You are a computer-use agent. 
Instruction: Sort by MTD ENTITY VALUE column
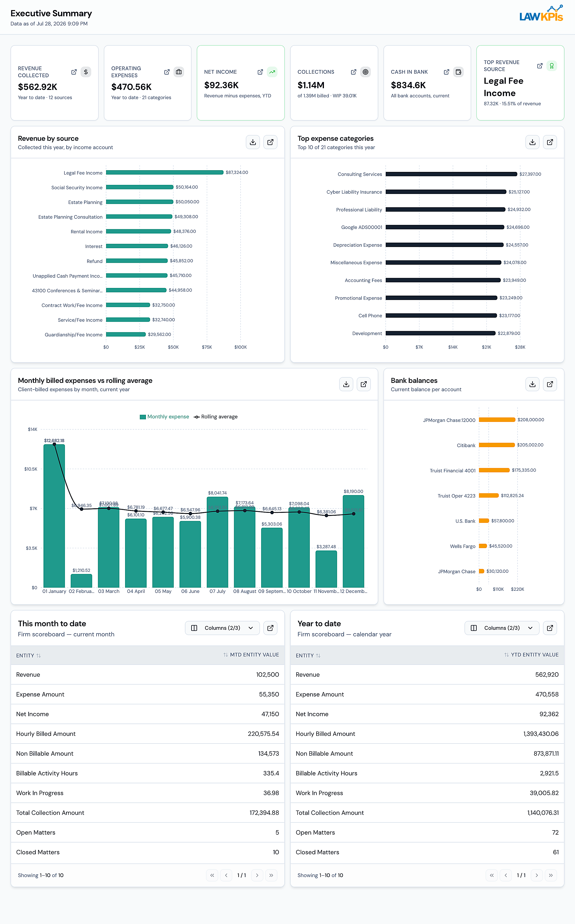tap(251, 655)
